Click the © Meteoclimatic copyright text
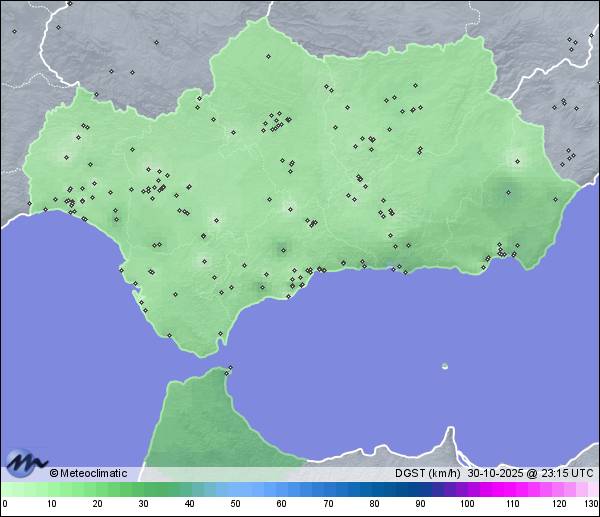Viewport: 600px width, 517px height. click(x=88, y=473)
